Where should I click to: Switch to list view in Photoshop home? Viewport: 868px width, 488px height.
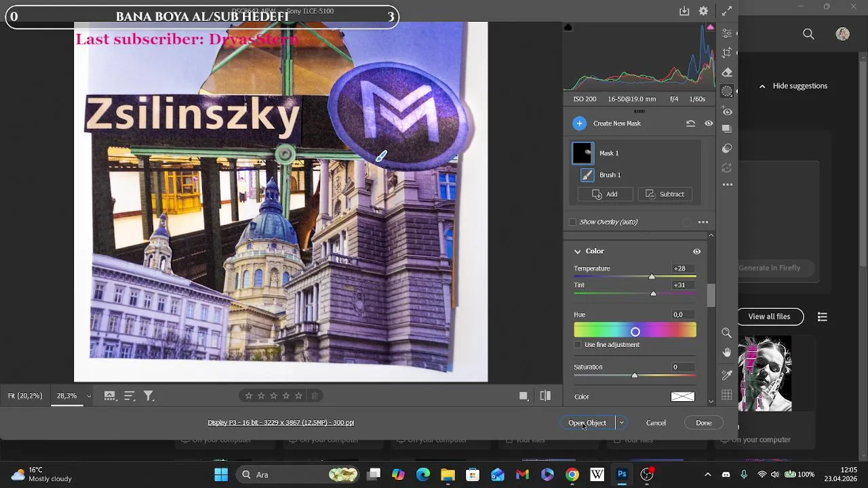click(x=823, y=317)
